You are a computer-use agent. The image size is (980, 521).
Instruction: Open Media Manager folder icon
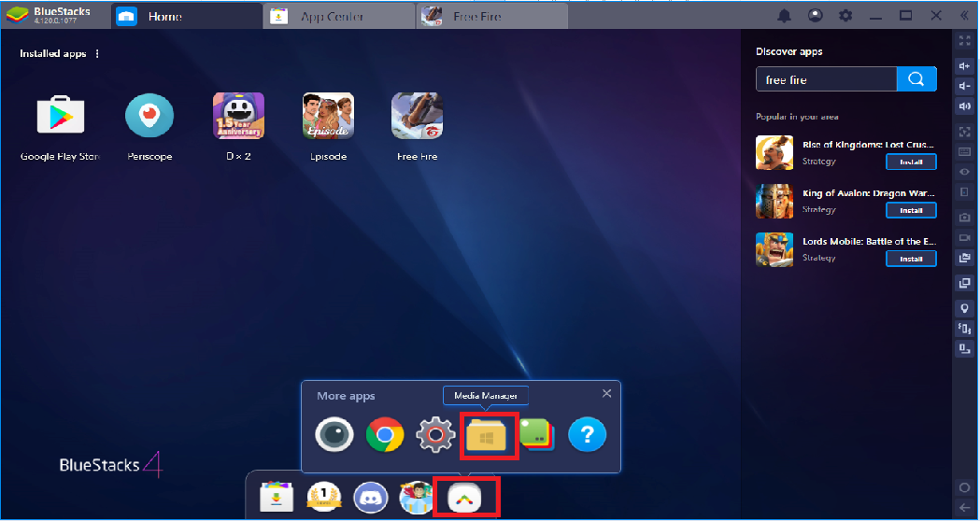[x=486, y=435]
